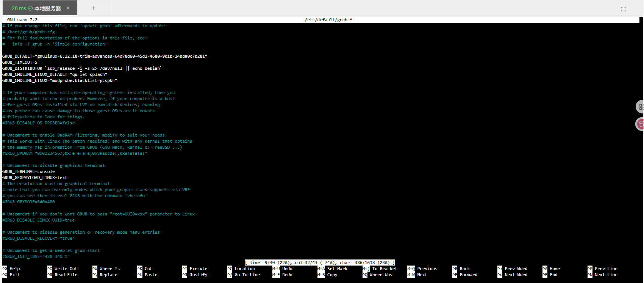Image resolution: width=644 pixels, height=283 pixels.
Task: Place cursor on the GRUB_DEFAULT line
Action: click(x=105, y=56)
